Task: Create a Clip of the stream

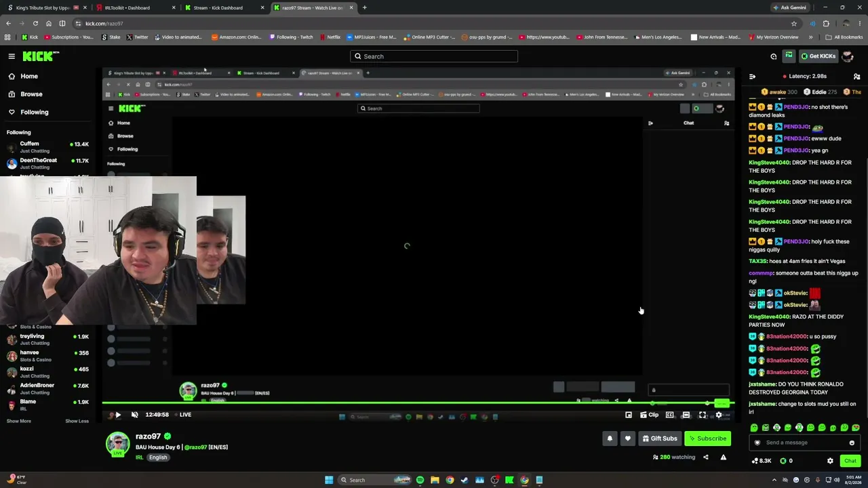Action: tap(649, 415)
